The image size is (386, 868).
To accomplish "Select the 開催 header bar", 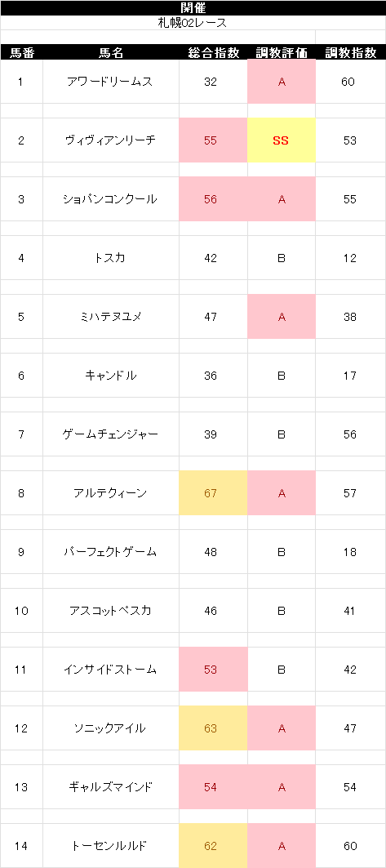I will 193,7.
